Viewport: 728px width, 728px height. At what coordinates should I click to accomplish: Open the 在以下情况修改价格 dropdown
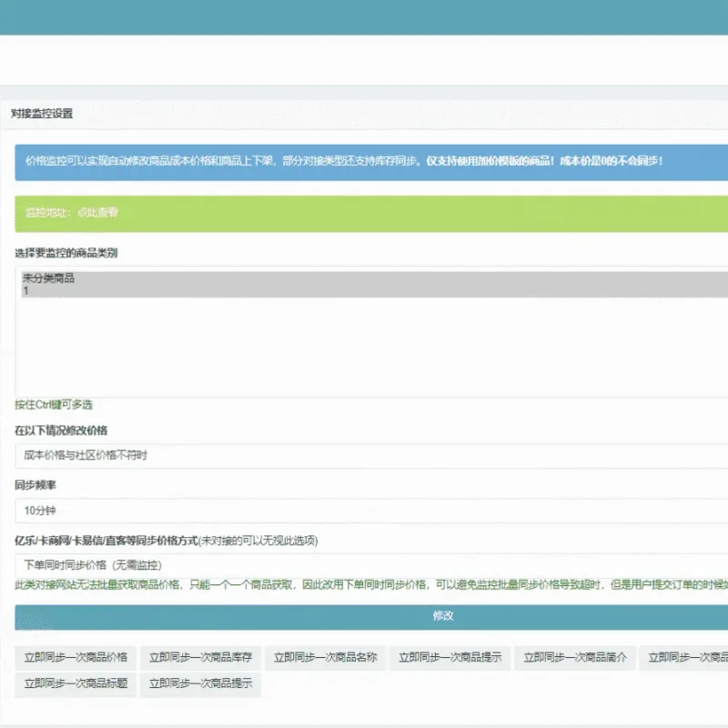point(371,456)
